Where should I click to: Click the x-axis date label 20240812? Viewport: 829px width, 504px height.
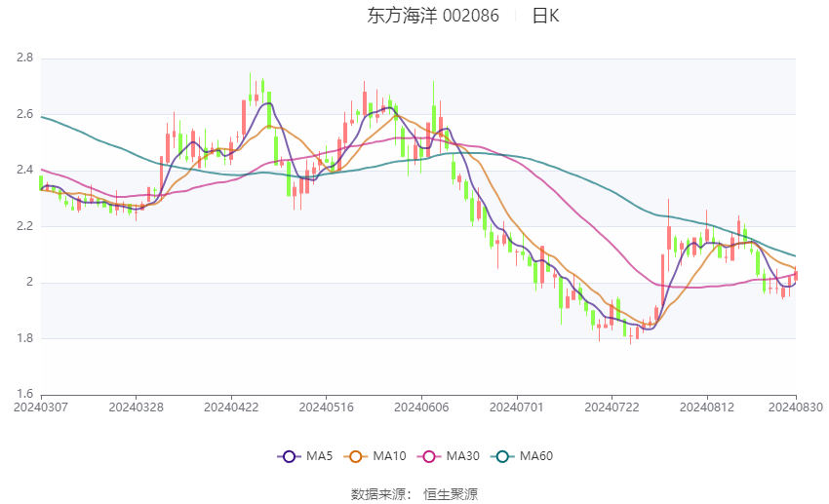tap(707, 407)
